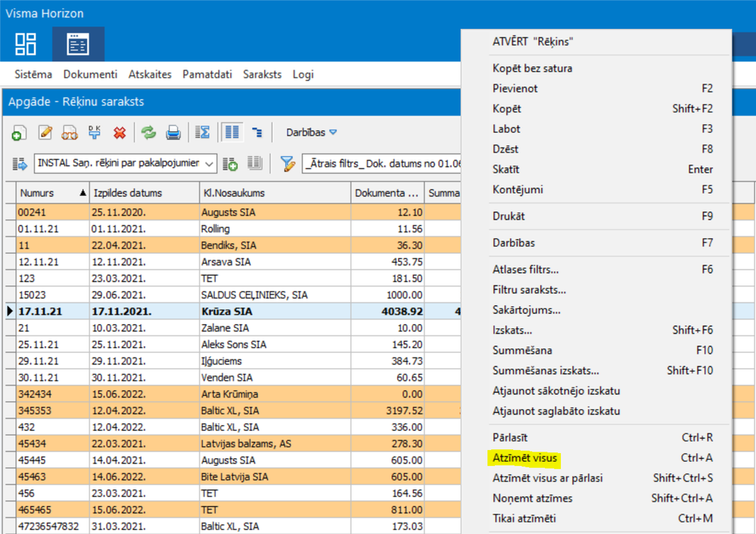Open the Dokumenti menu
Screen dimensions: 756x534
[x=90, y=74]
